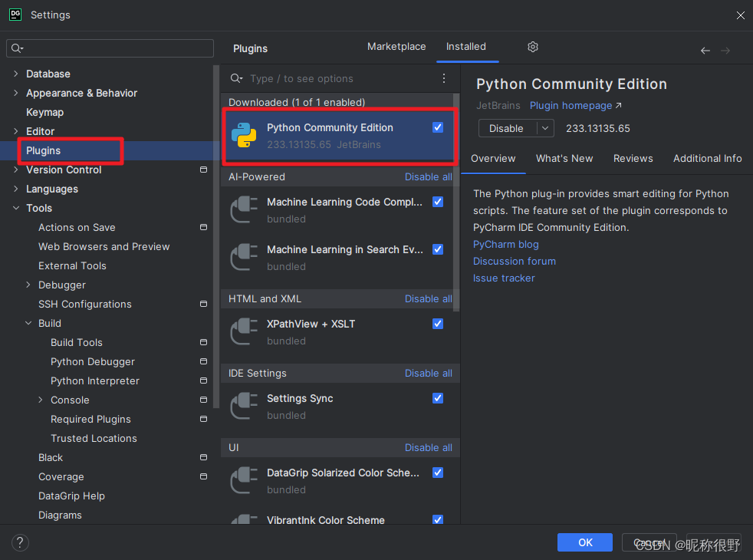Expand the Version Control node
Screen dimensions: 753x560
click(x=16, y=170)
